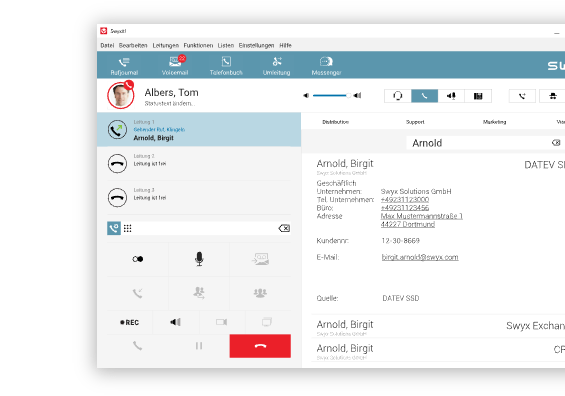The width and height of the screenshot is (565, 396).
Task: Clear the Arnold search field
Action: (556, 143)
